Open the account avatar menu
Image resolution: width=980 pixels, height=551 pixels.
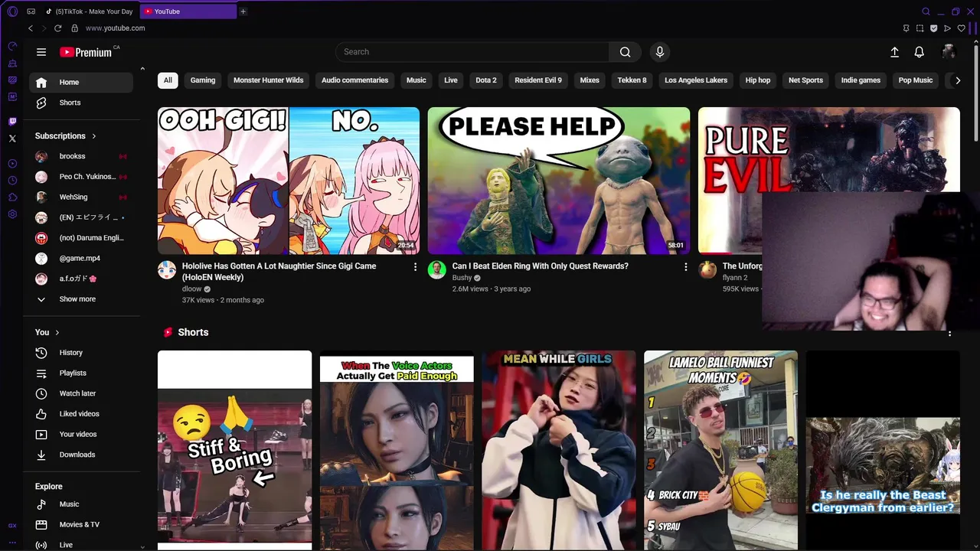[949, 52]
